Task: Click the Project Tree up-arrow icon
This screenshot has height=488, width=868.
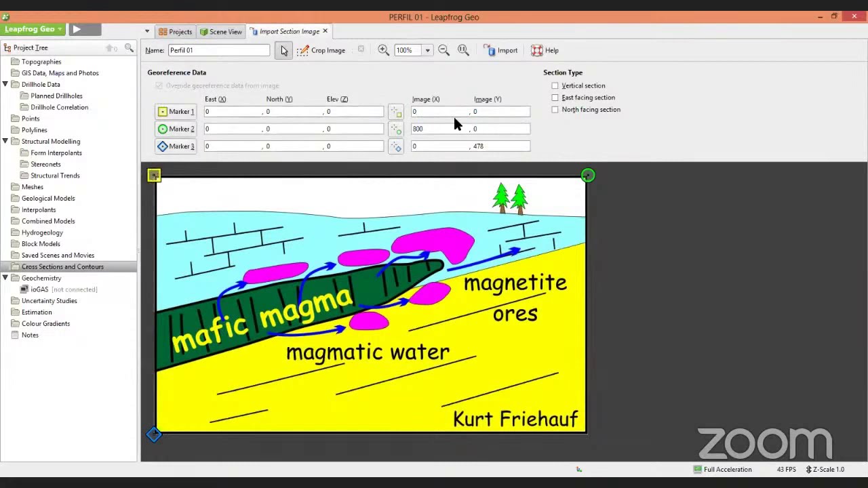Action: 111,47
